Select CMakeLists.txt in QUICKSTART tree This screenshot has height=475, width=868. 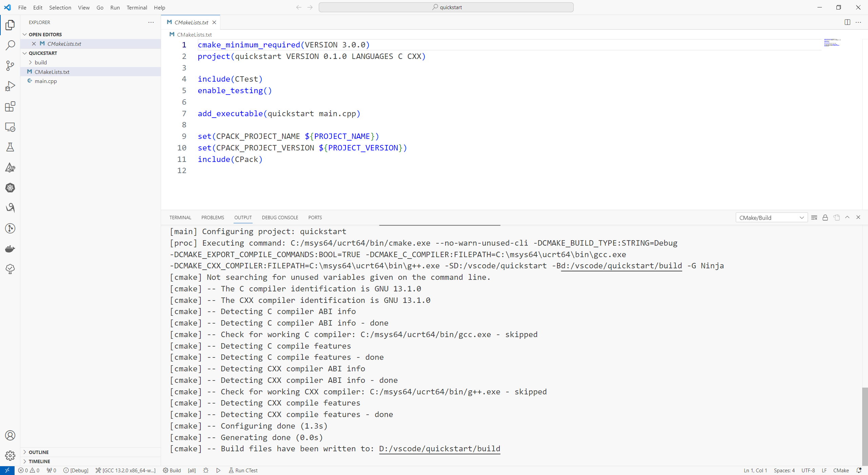pyautogui.click(x=91, y=72)
